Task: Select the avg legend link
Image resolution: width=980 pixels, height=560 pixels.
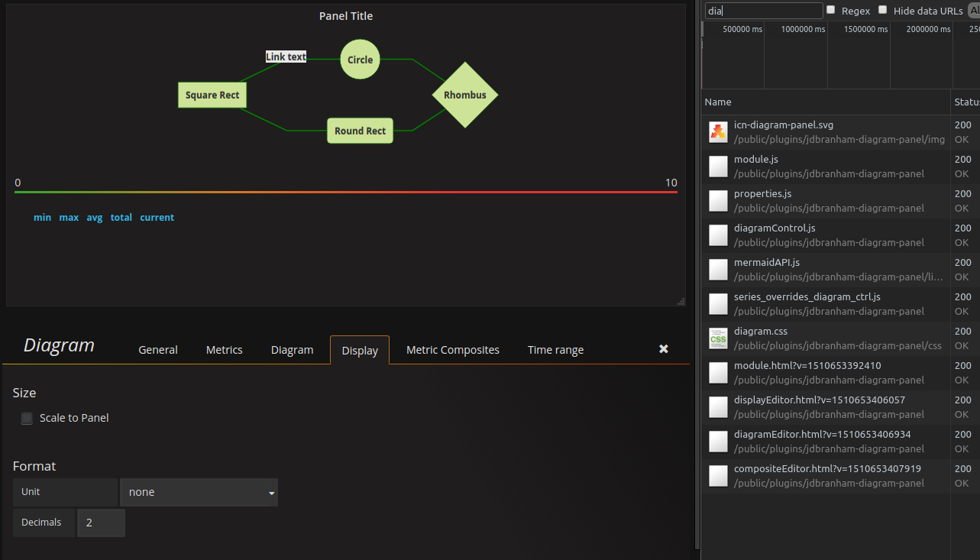Action: (x=94, y=217)
